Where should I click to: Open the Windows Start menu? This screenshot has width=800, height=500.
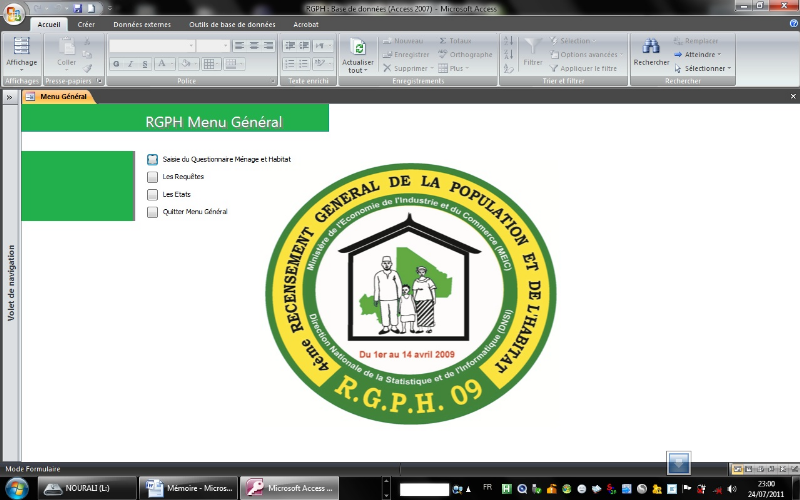pyautogui.click(x=16, y=488)
